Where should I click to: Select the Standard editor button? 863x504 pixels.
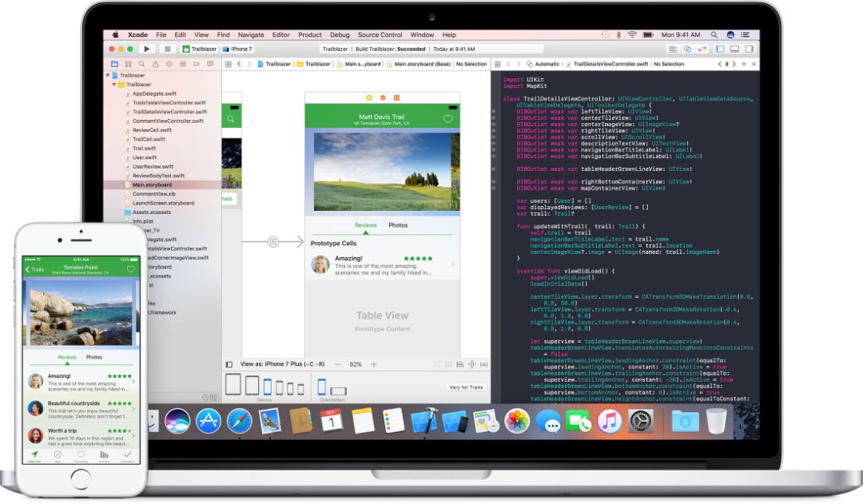(673, 49)
